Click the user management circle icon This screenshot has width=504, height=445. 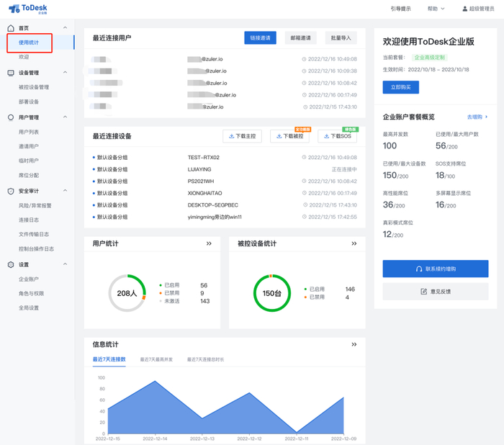point(11,117)
